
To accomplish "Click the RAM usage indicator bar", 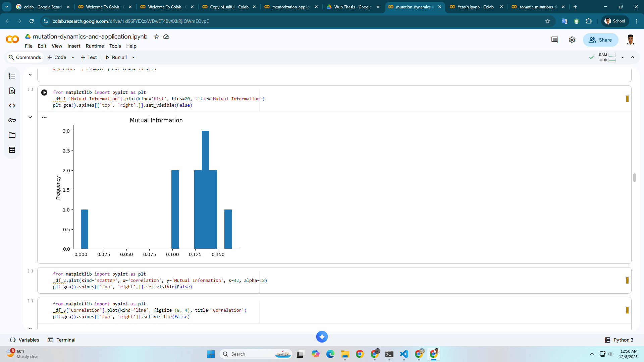I will [613, 55].
